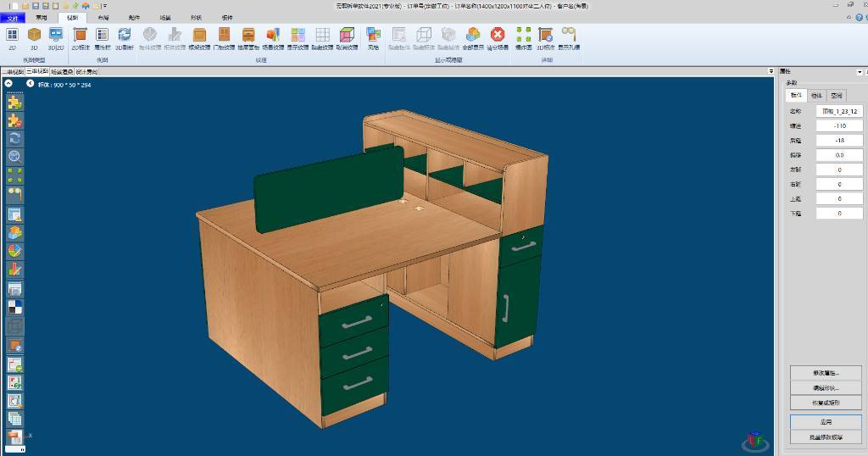Open the 设计房间 view tab

coord(87,72)
